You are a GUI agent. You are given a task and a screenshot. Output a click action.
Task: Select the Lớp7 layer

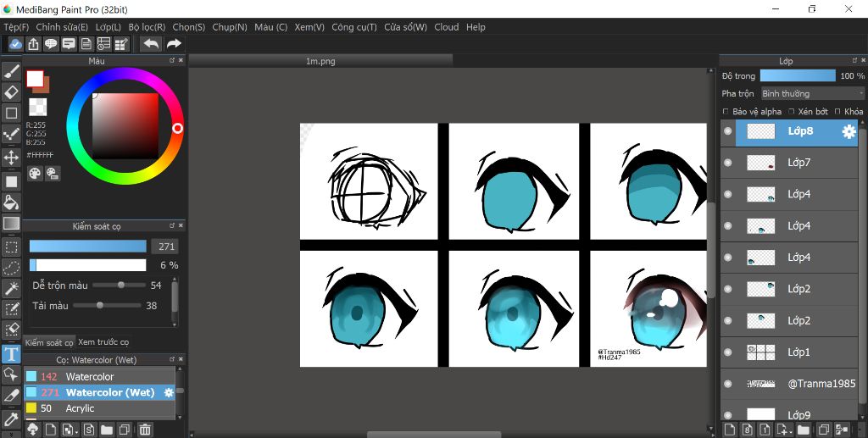pyautogui.click(x=789, y=163)
